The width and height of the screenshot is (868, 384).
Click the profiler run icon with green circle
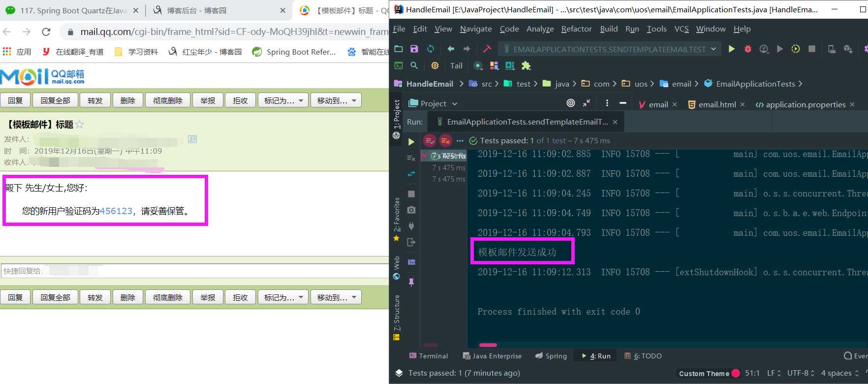coord(796,49)
